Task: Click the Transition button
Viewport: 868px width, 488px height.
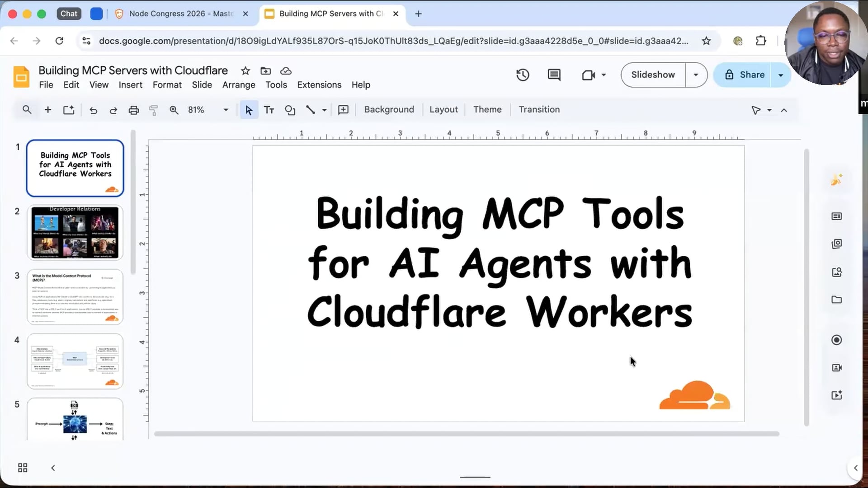Action: tap(539, 109)
